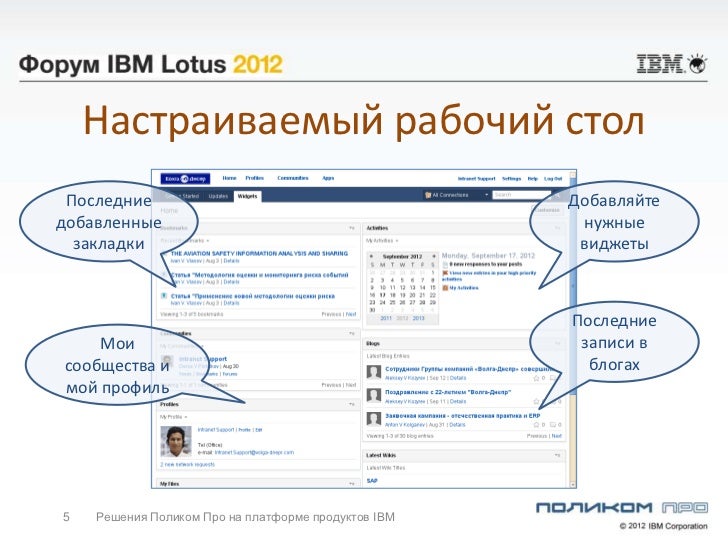Open the My Activities link
Screen dimensions: 728x546
click(464, 288)
